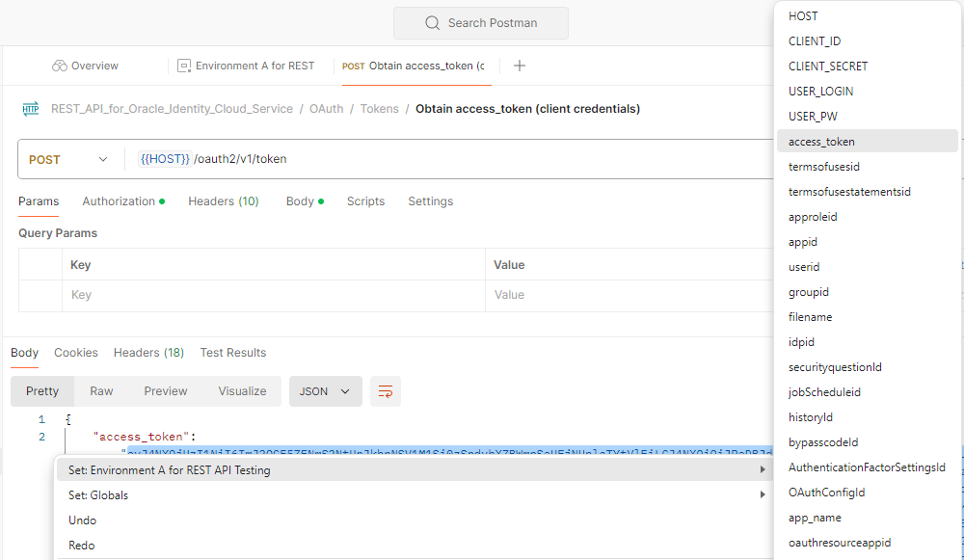Switch to the Authorization tab

[x=119, y=201]
